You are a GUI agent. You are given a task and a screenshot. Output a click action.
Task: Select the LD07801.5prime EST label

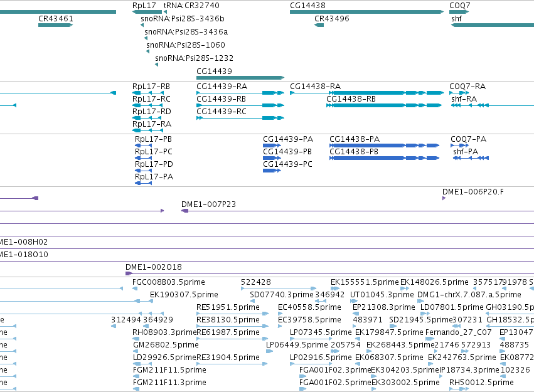tap(452, 307)
